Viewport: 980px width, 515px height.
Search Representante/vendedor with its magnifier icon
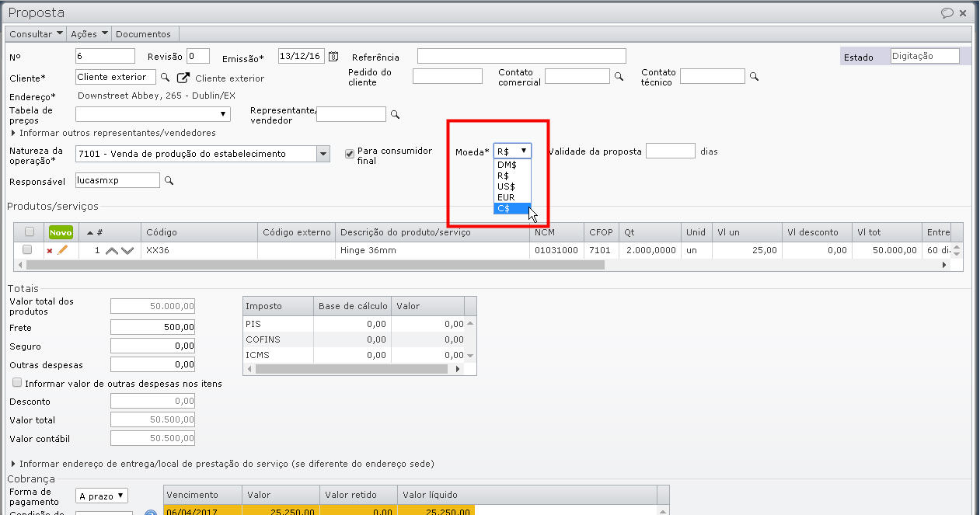(x=395, y=114)
